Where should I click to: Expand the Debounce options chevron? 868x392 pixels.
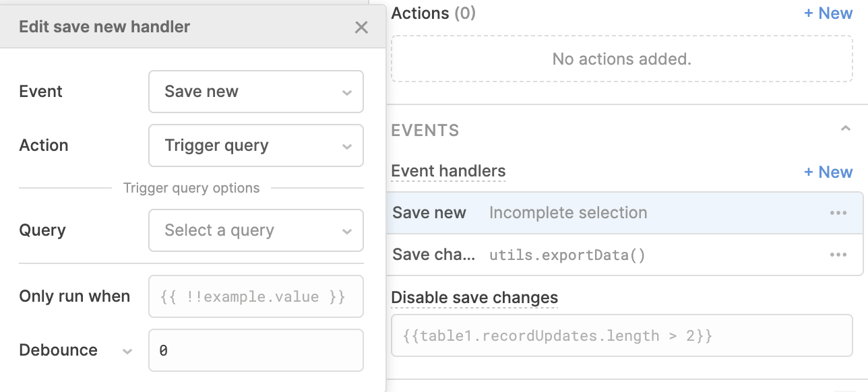pos(127,351)
